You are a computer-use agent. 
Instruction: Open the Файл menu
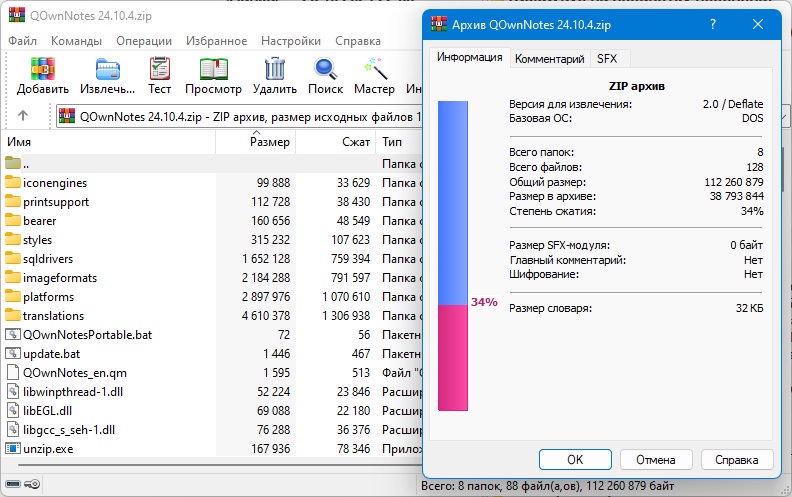click(x=22, y=41)
